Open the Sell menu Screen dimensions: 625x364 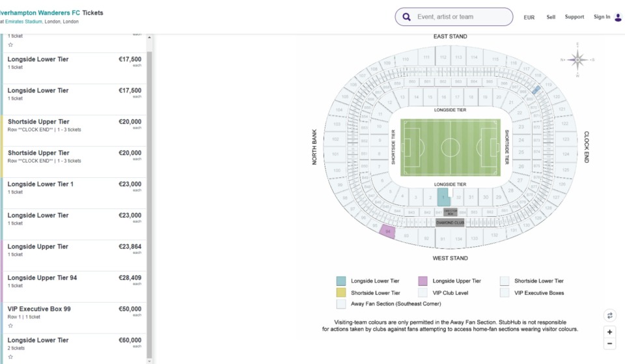(x=551, y=17)
